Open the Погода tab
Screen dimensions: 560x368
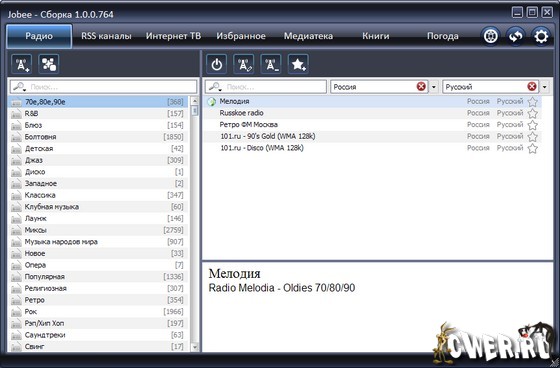[x=443, y=36]
